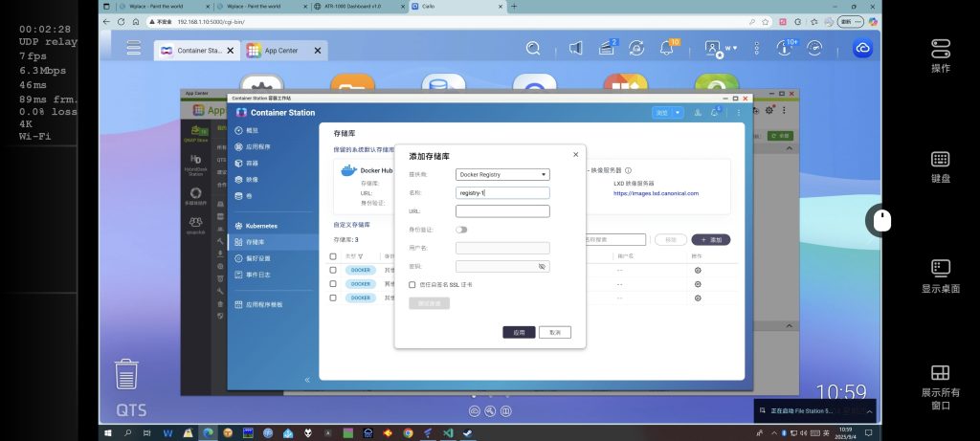This screenshot has width=980, height=441.
Task: Show hidden Windows system tray icons
Action: (x=774, y=433)
